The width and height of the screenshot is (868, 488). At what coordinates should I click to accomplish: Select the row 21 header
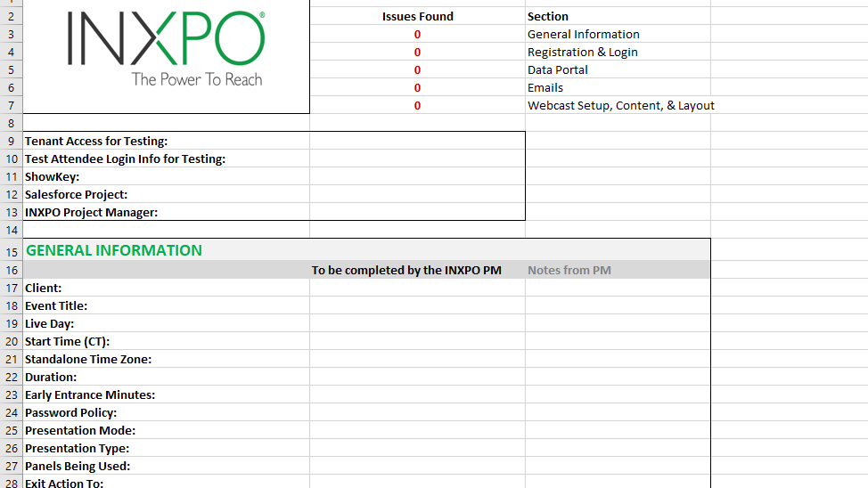[11, 359]
